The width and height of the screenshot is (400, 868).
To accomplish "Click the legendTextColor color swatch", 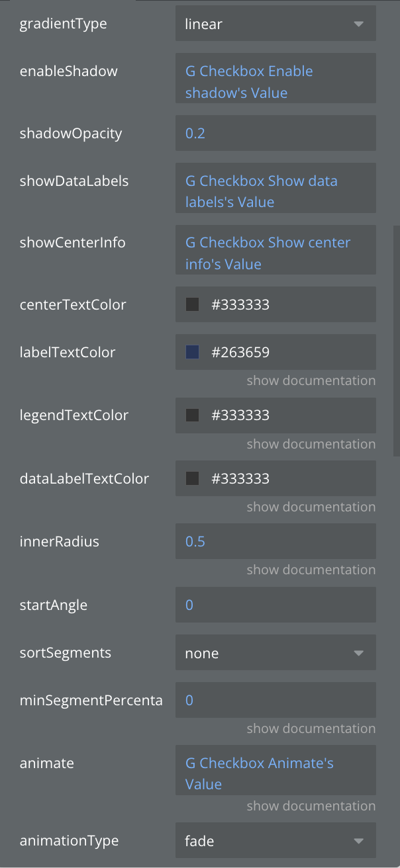I will [193, 415].
